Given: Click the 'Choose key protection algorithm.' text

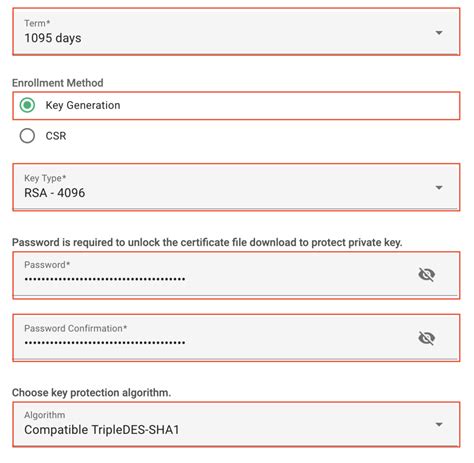Looking at the screenshot, I should (x=91, y=393).
